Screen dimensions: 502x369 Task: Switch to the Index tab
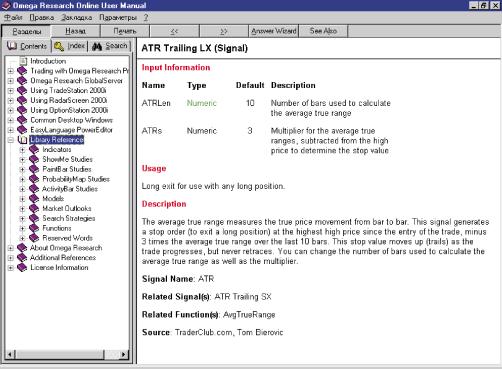click(70, 46)
